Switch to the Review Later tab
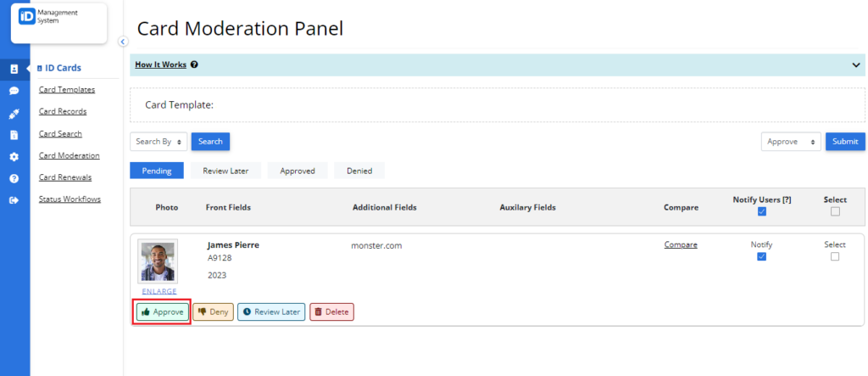 tap(225, 171)
